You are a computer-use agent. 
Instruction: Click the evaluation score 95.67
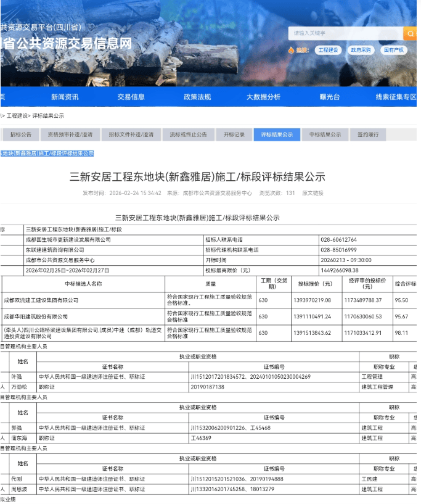401,316
